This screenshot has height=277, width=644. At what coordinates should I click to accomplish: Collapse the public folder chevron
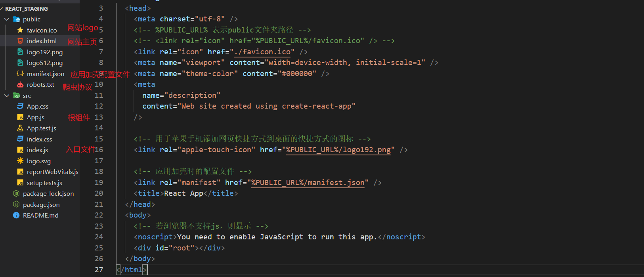pos(7,19)
